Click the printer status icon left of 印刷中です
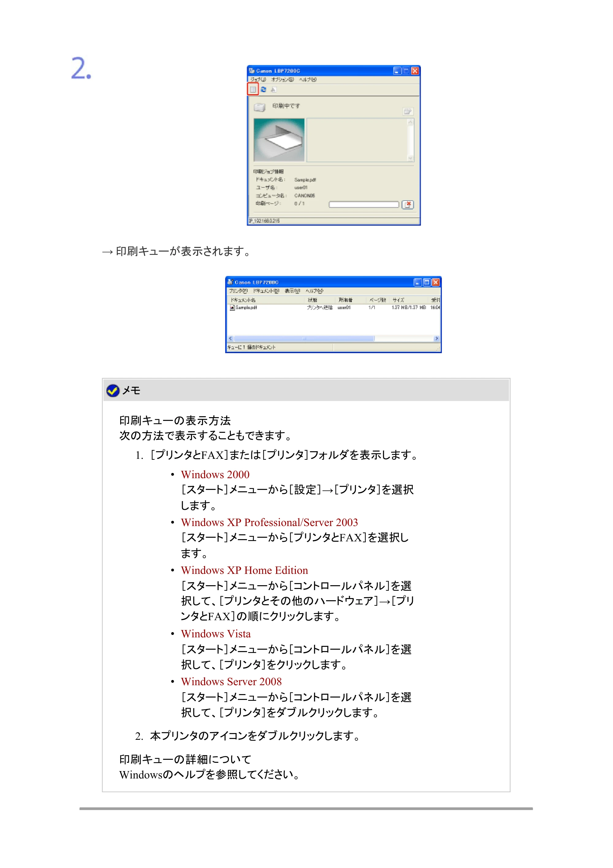613x868 pixels. (x=260, y=107)
